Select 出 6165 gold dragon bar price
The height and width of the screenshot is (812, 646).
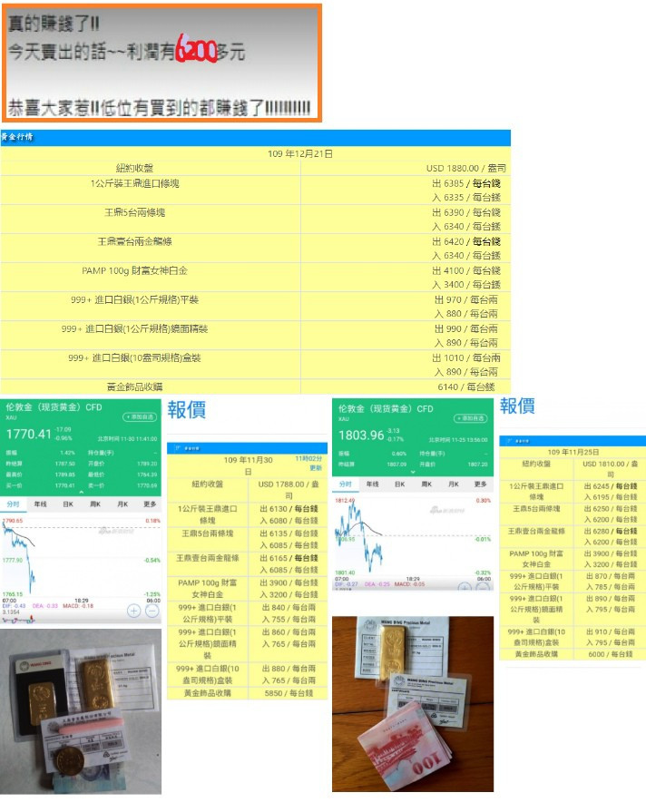289,558
